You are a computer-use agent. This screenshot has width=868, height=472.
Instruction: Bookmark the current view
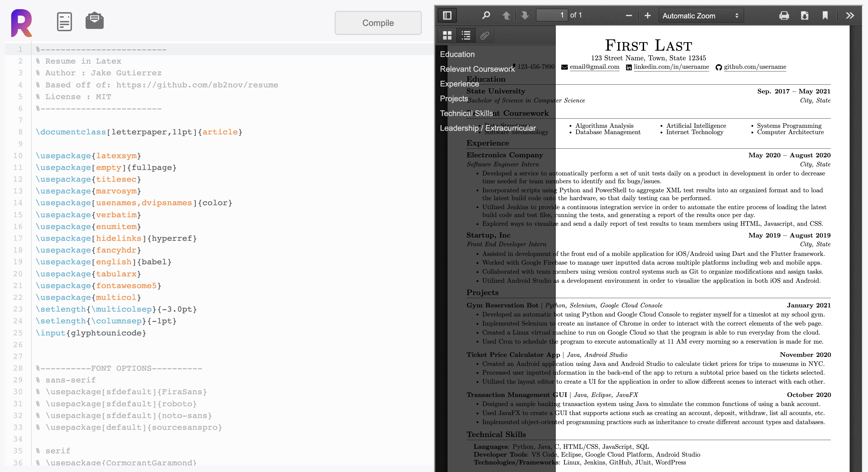[x=825, y=15]
